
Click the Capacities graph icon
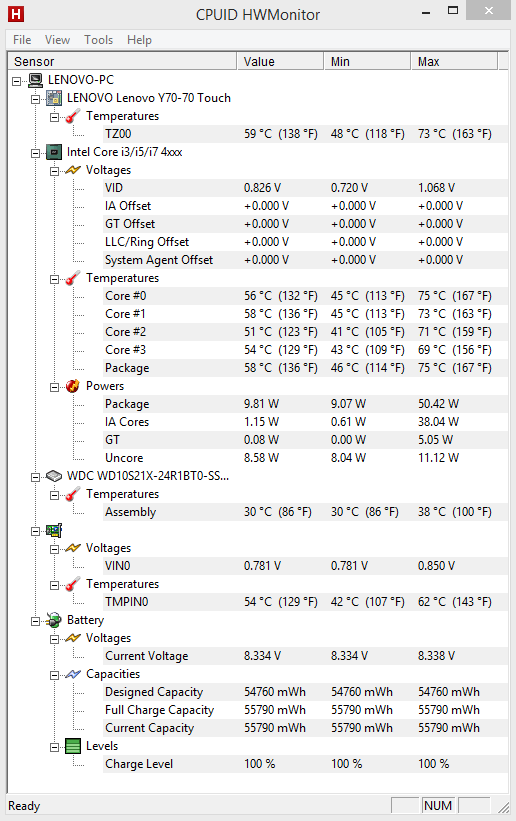tap(73, 674)
